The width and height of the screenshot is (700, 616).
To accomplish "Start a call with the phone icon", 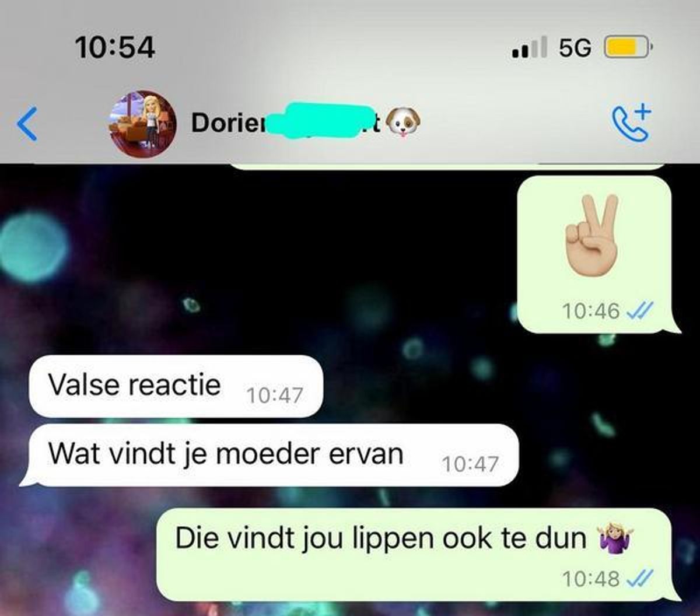I will [x=632, y=123].
